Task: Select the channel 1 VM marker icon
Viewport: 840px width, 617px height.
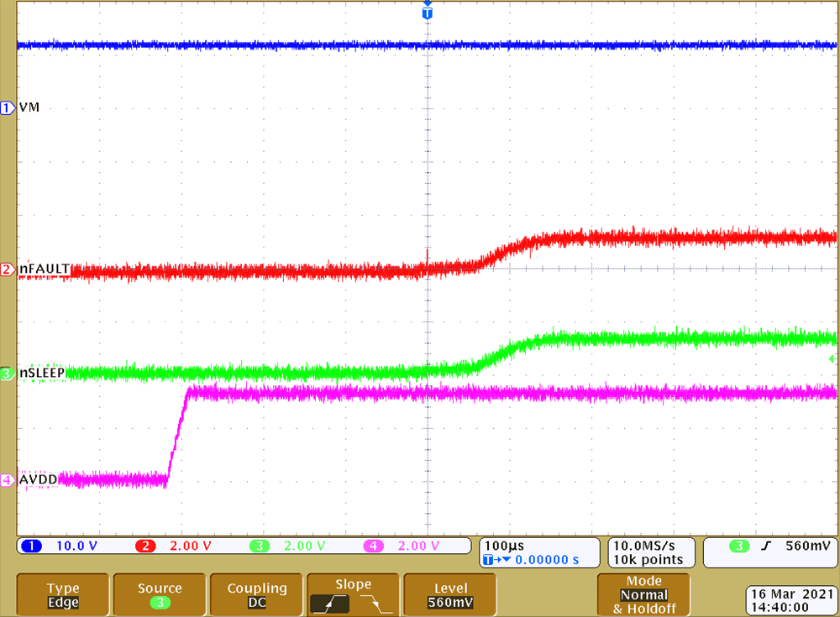Action: click(x=7, y=107)
